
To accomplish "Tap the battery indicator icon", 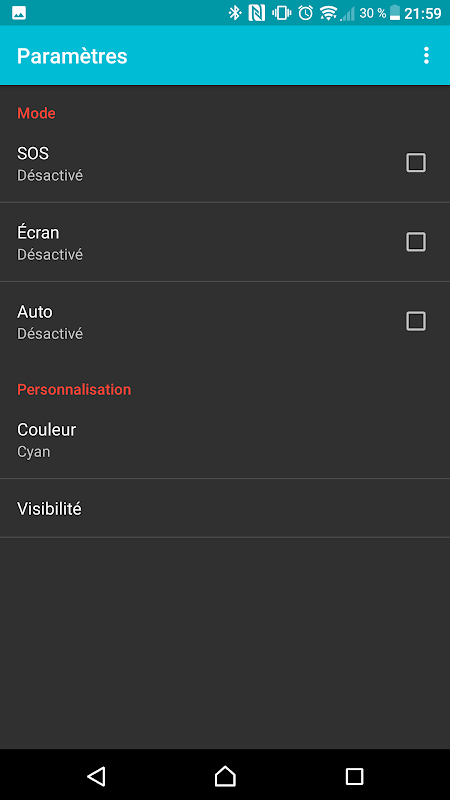I will pos(395,13).
